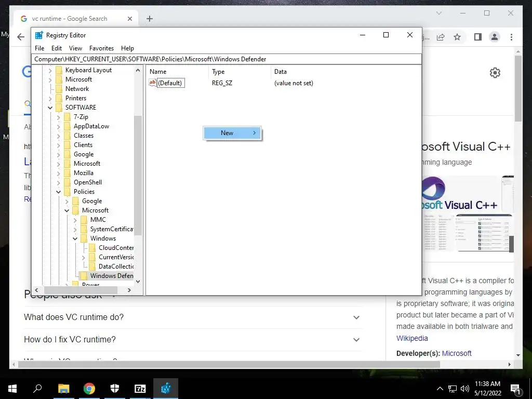Select the DataCollection key
Image resolution: width=532 pixels, height=399 pixels.
[x=116, y=267]
